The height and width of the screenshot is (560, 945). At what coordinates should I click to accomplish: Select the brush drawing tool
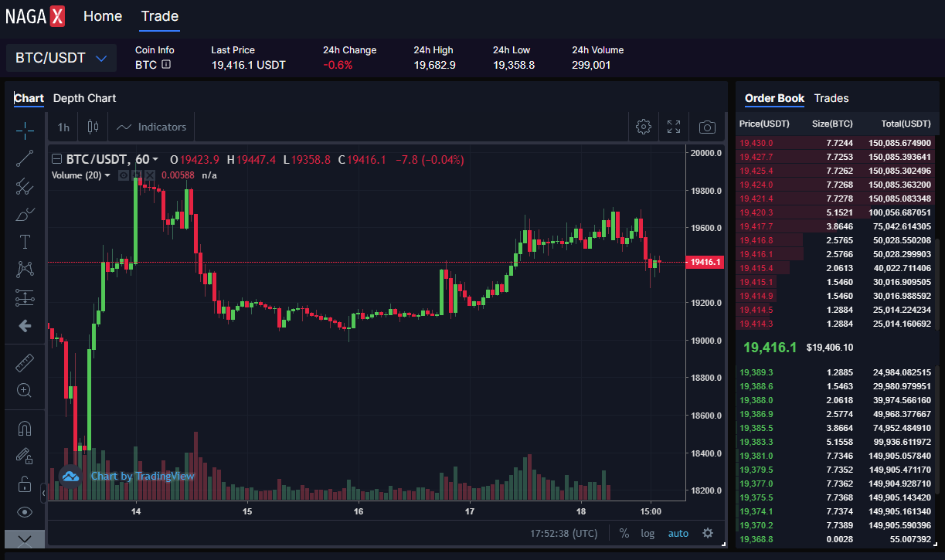(x=25, y=214)
